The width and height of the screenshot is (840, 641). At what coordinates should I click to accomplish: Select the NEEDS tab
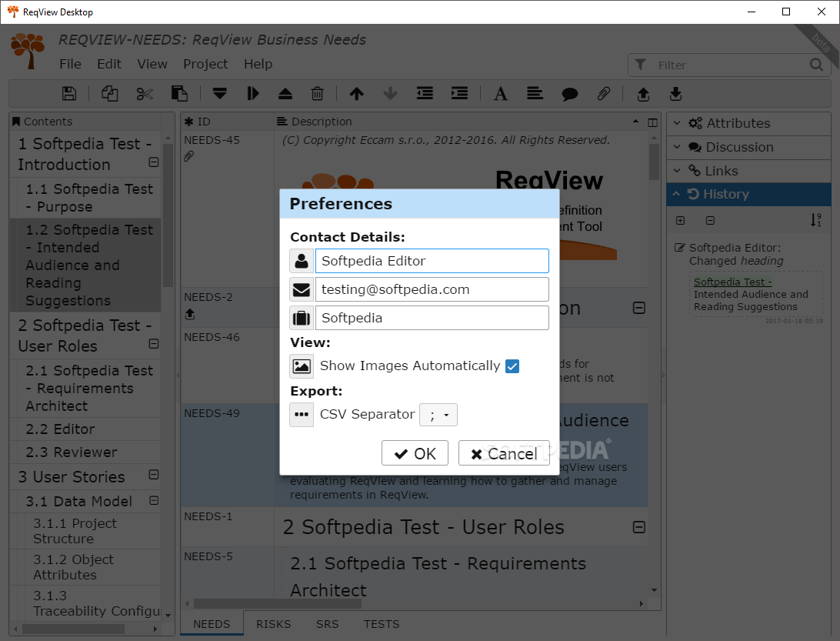click(212, 624)
